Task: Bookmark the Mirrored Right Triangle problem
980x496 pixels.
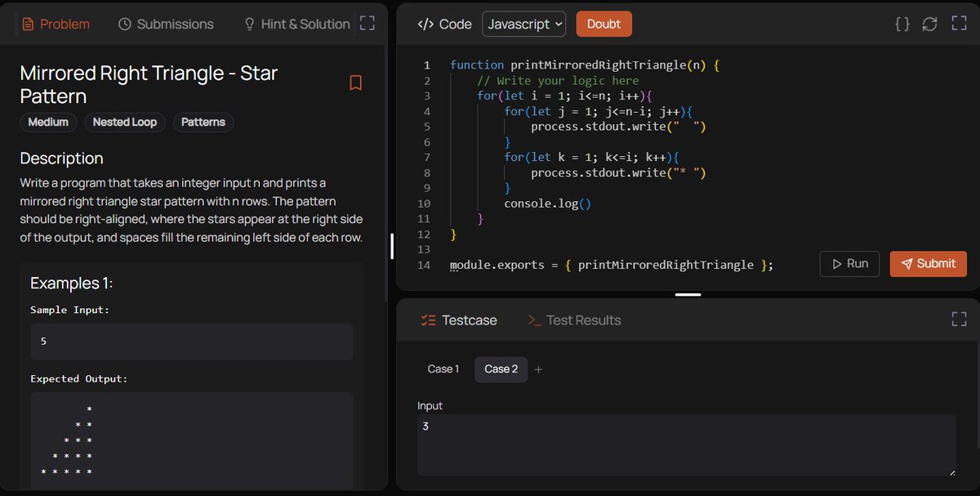Action: coord(355,83)
